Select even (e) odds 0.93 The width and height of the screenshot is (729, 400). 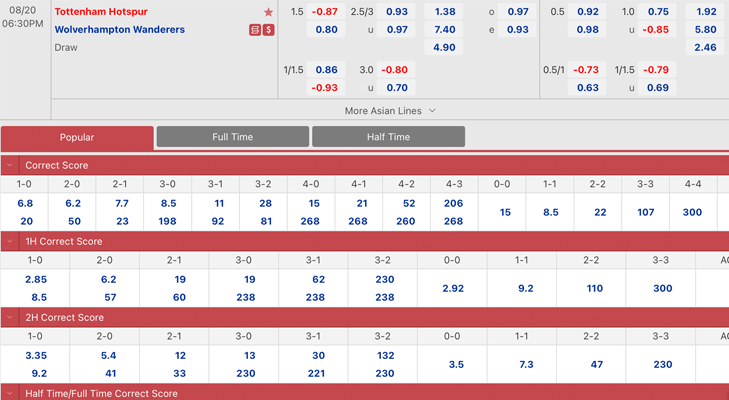(517, 29)
